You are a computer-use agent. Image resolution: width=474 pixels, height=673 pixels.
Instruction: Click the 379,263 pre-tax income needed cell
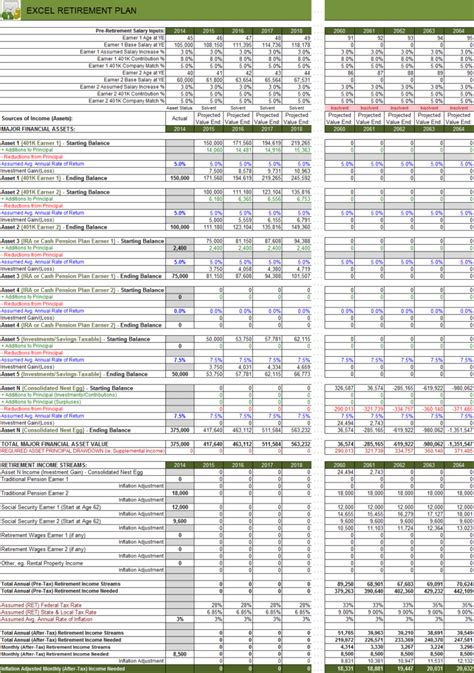[340, 591]
